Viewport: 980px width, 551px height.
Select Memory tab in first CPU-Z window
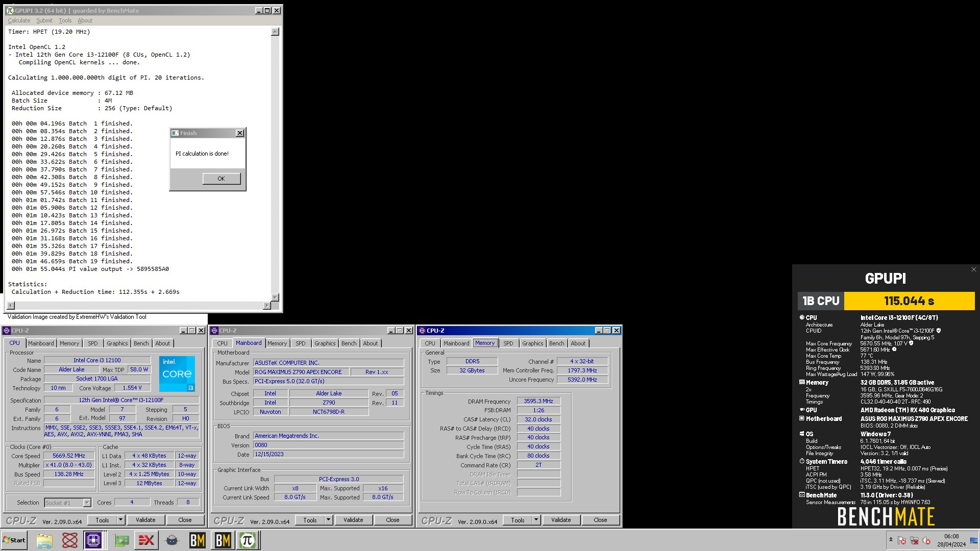point(69,343)
